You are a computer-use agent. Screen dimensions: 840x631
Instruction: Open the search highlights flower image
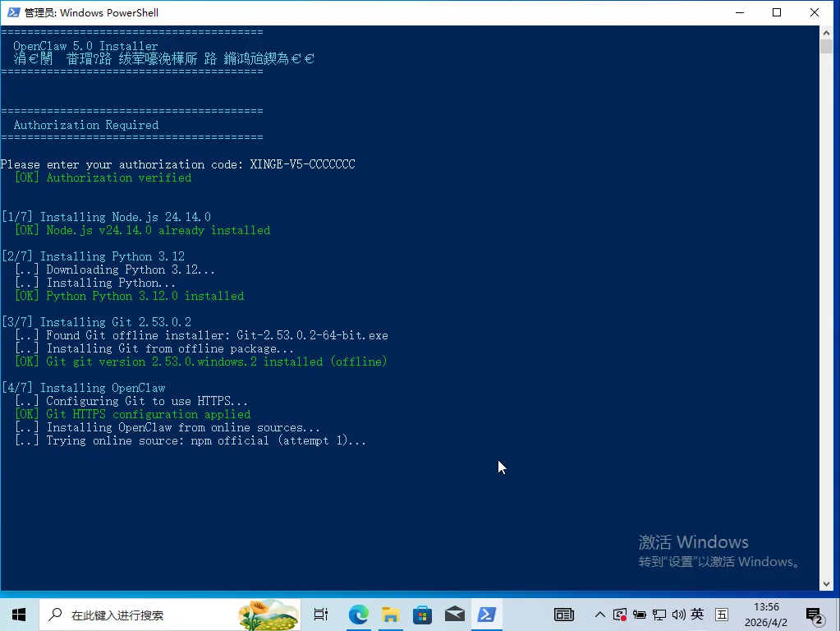(268, 615)
